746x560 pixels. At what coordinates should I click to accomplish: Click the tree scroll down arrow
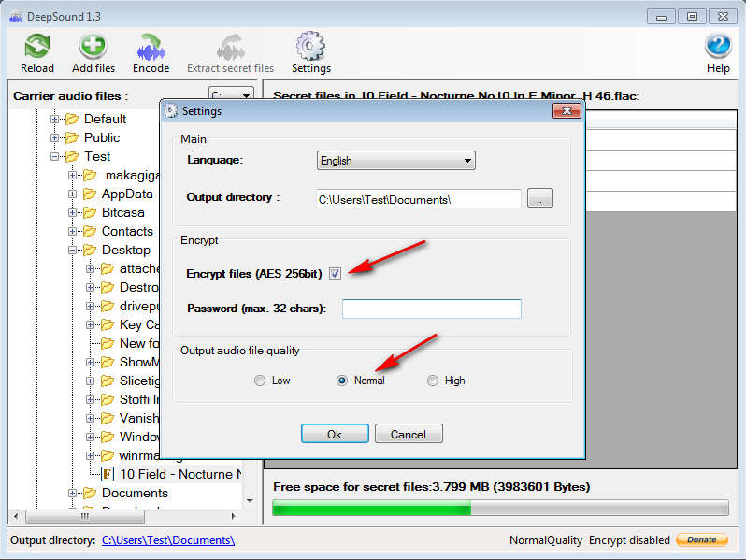[250, 501]
